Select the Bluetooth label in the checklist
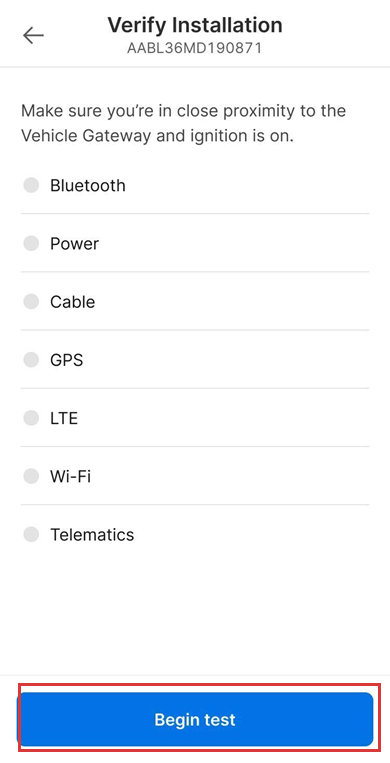 (88, 185)
